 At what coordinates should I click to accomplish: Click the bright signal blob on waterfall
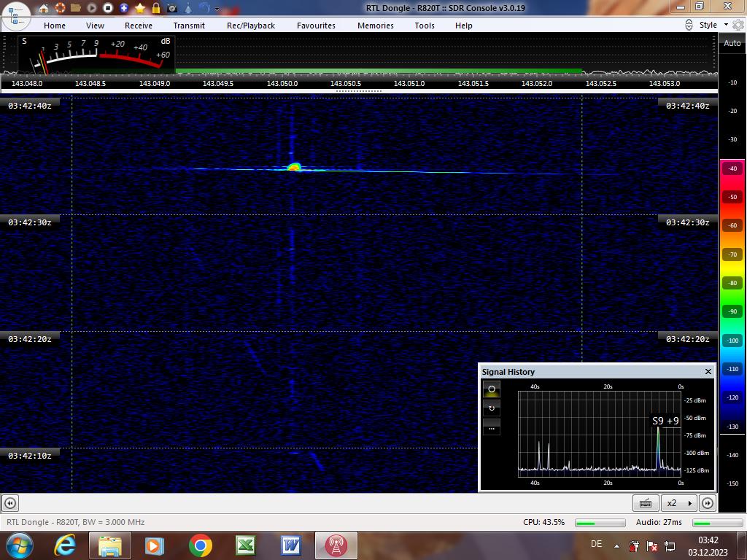(x=294, y=167)
